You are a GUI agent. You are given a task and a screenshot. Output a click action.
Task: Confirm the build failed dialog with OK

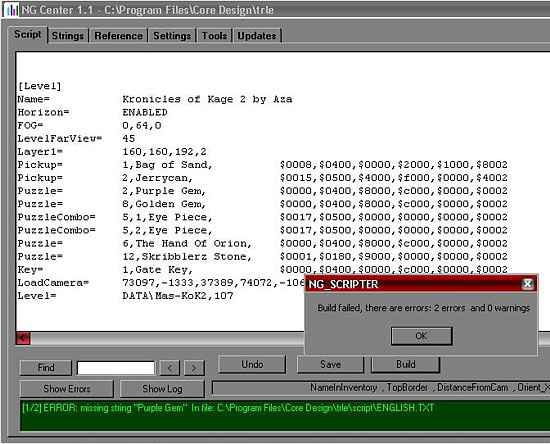pos(421,336)
